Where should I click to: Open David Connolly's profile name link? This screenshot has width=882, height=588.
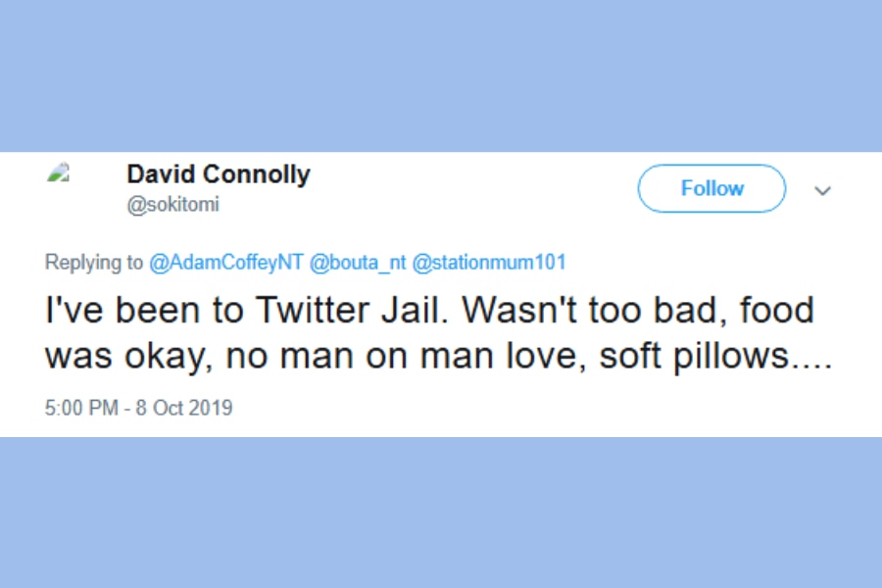click(218, 175)
